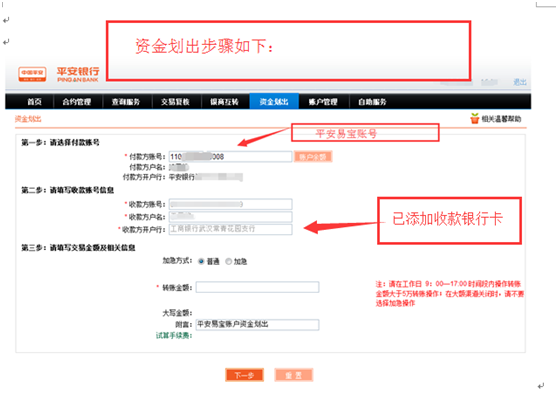Screen dimensions: 558x396
Task: Click the orange 账户余额 button
Action: pyautogui.click(x=313, y=157)
